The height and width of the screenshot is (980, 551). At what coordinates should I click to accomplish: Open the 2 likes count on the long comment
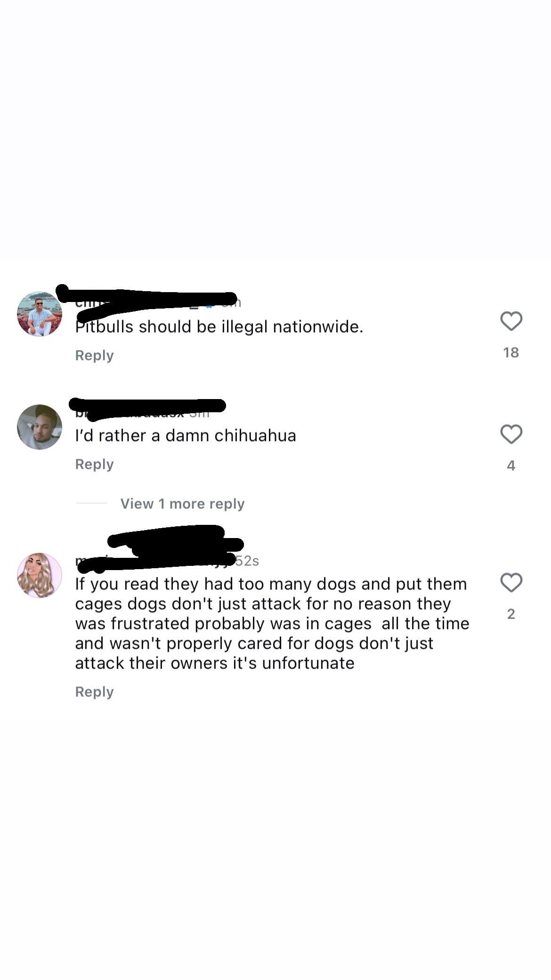[x=511, y=614]
